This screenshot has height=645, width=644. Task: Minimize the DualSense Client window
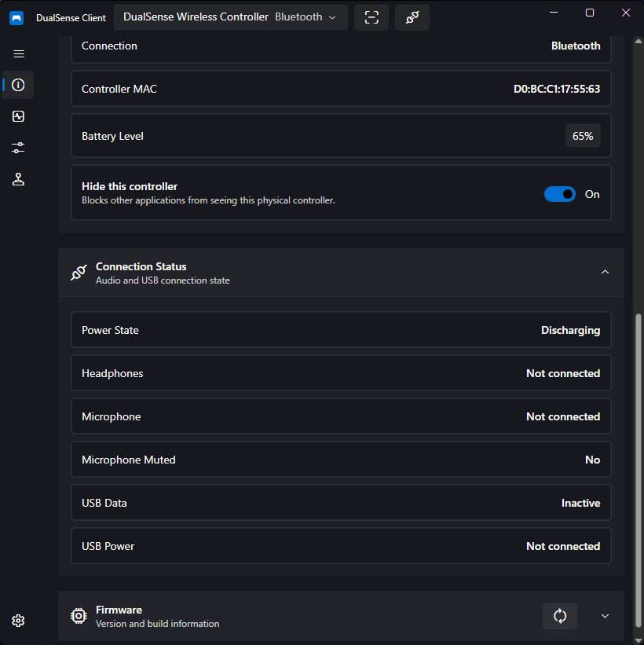[554, 13]
